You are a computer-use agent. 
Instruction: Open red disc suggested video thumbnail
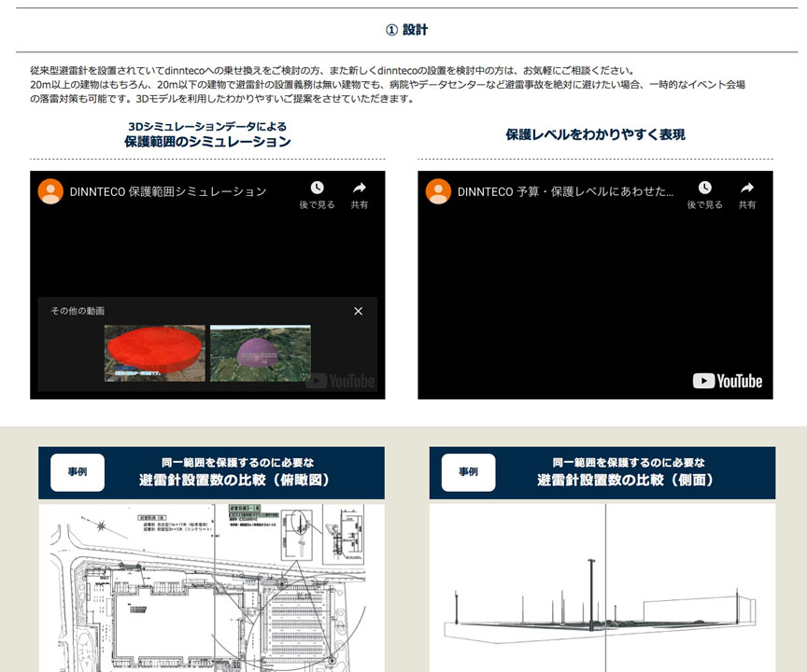click(154, 353)
